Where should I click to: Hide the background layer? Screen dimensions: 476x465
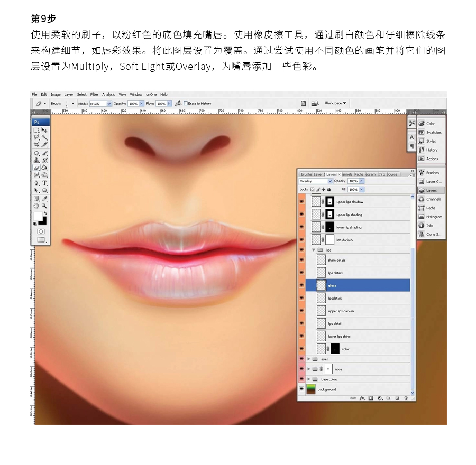coord(302,389)
